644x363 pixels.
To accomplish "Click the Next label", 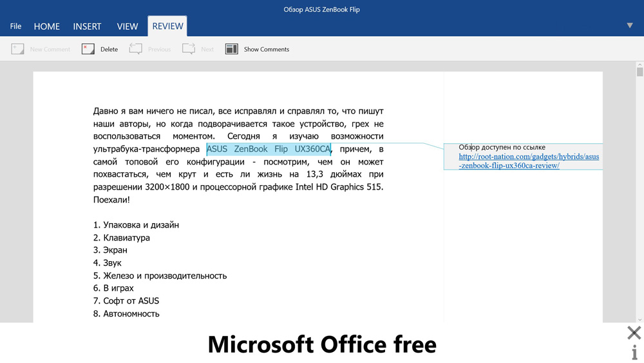I will (207, 50).
